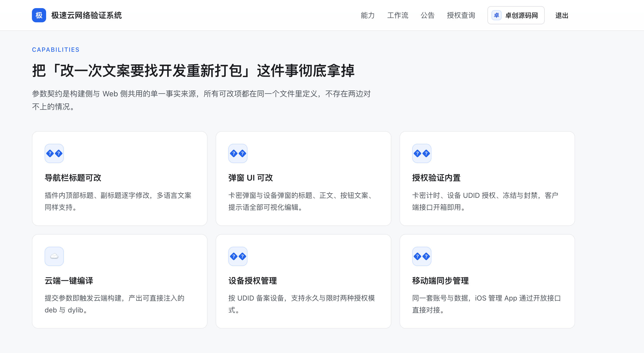Click the 退出 logout link

click(x=562, y=15)
